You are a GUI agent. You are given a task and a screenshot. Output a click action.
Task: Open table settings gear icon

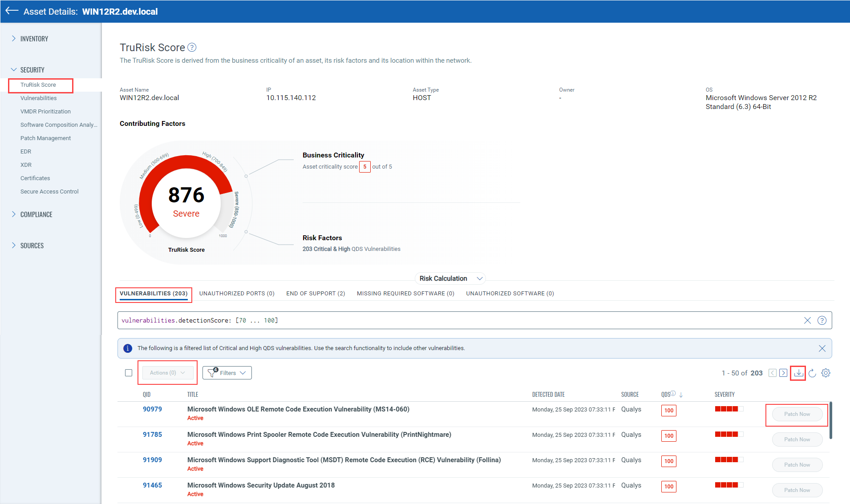826,373
